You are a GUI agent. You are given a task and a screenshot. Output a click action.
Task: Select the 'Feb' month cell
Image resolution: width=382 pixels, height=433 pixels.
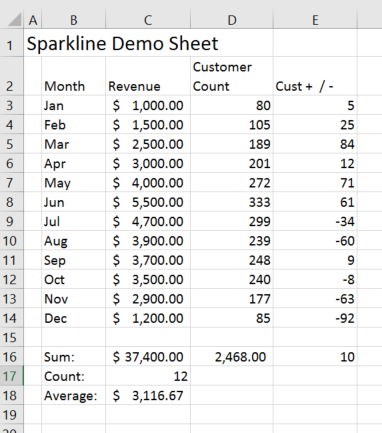point(74,125)
